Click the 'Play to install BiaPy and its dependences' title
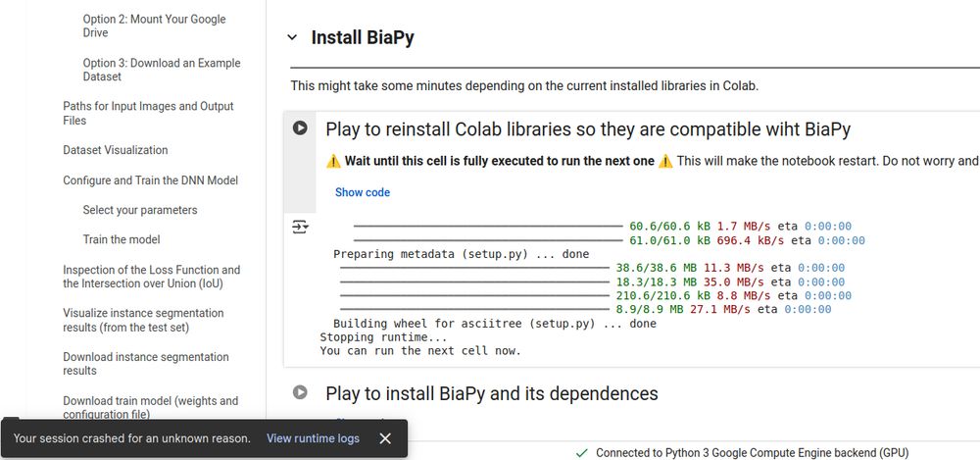 491,393
